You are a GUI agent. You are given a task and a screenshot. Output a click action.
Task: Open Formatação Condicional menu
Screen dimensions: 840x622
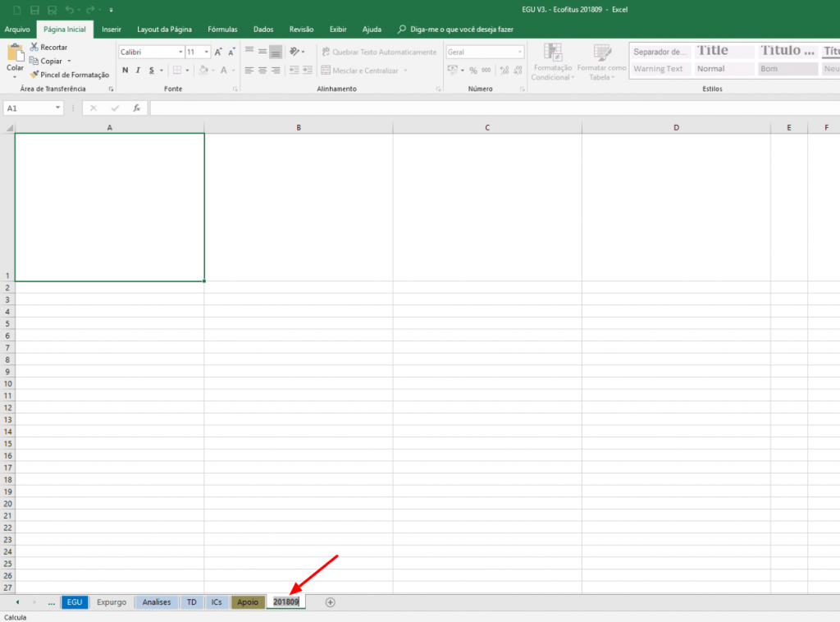pyautogui.click(x=552, y=62)
